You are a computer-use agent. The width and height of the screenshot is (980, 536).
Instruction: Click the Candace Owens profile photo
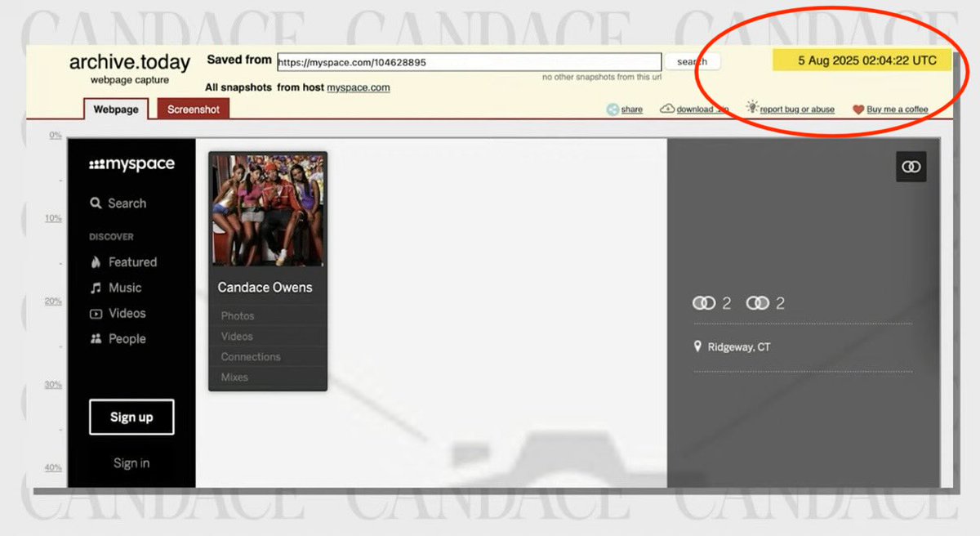(x=268, y=209)
